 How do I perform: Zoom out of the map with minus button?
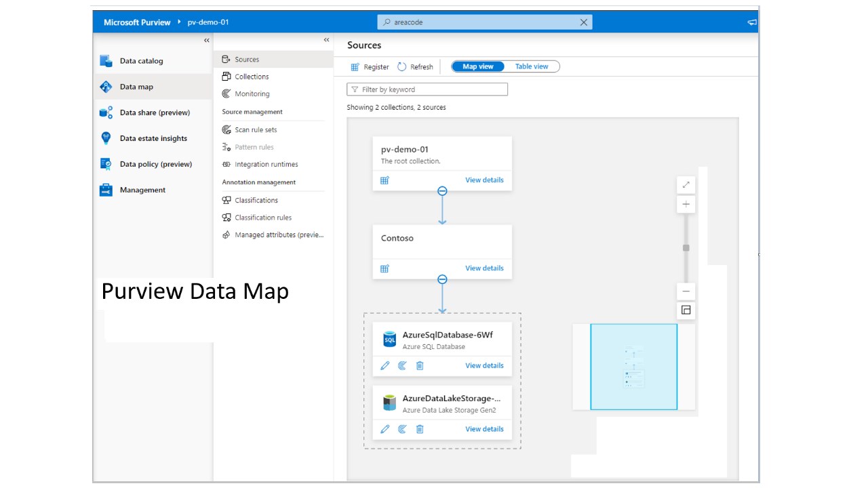click(686, 291)
